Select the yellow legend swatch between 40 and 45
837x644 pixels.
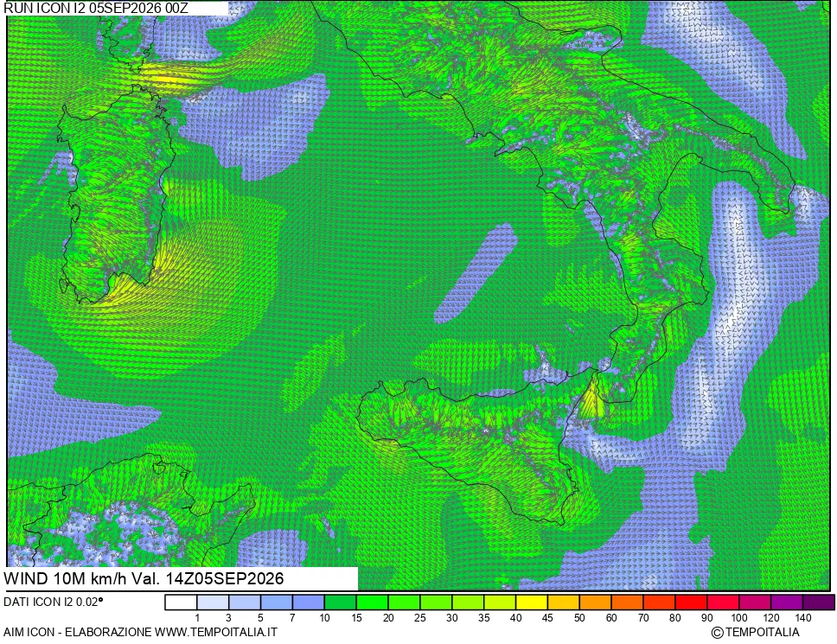(x=532, y=603)
